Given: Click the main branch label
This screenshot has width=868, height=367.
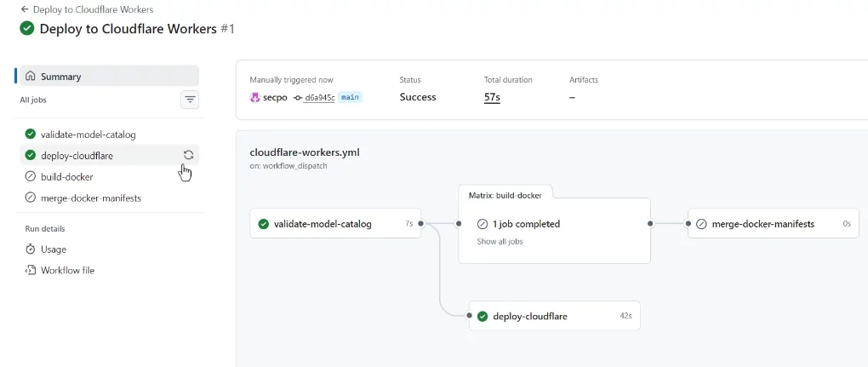Looking at the screenshot, I should coord(350,98).
